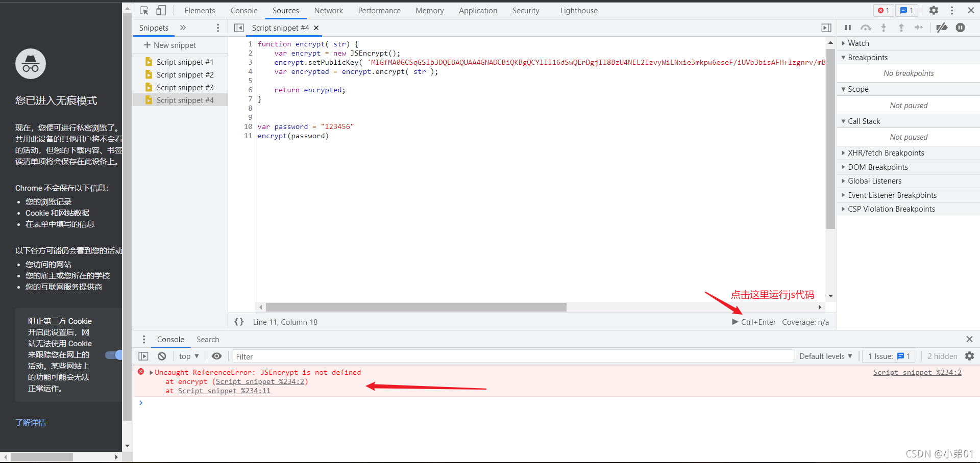Create a New snippet
Image resolution: width=980 pixels, height=463 pixels.
point(169,45)
